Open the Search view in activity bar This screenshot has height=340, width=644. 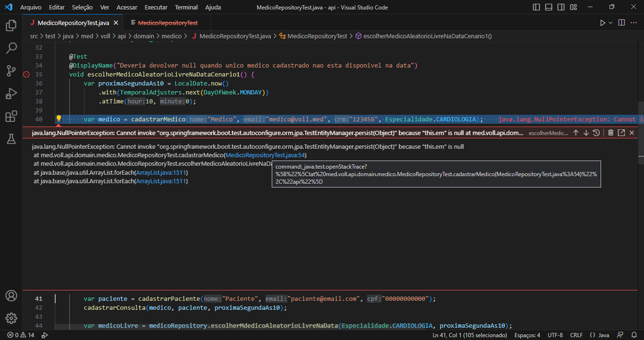tap(11, 48)
